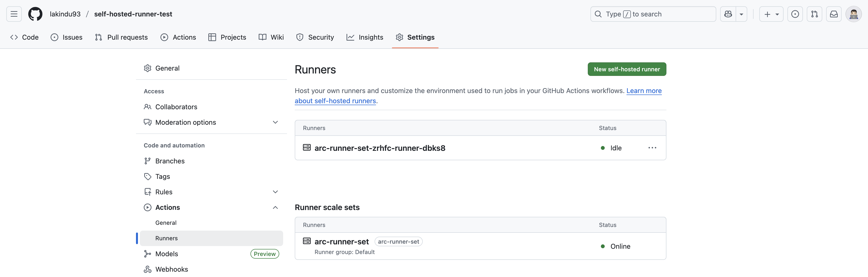Click the runner icon beside arc-runner-set

307,241
